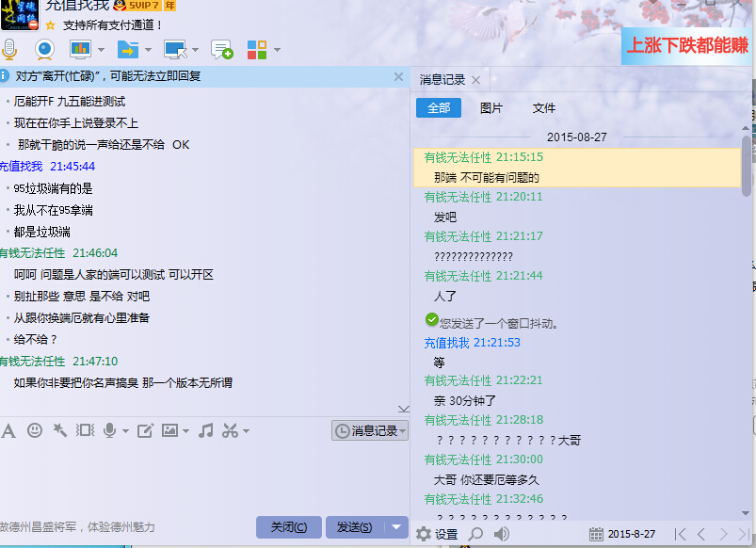Search message history with magnifier icon
756x548 pixels.
(476, 534)
